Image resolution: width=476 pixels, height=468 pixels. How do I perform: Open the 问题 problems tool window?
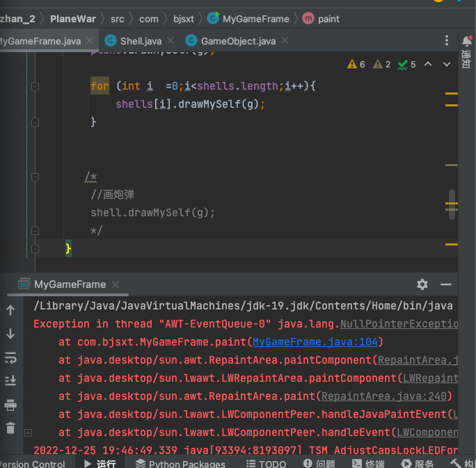tap(319, 464)
